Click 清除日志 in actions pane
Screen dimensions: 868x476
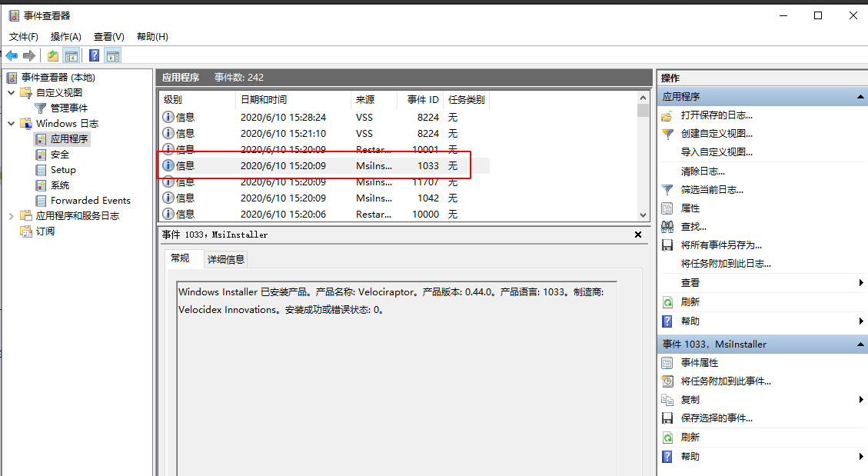703,171
